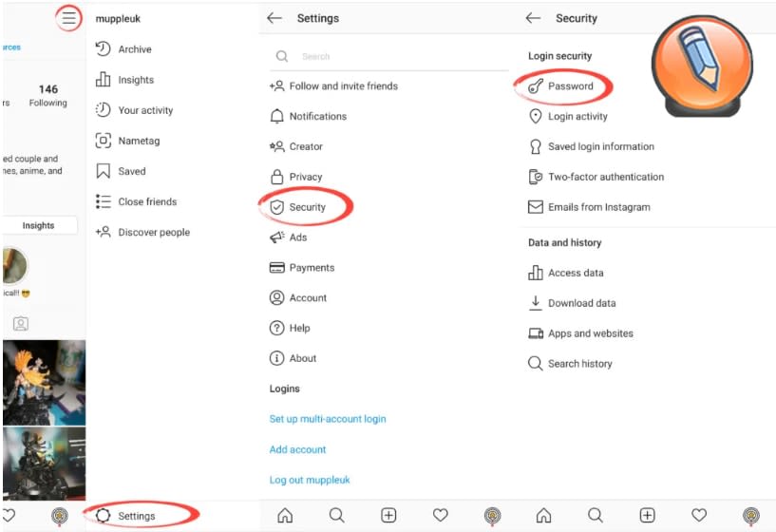Open Ads settings
Image resolution: width=776 pixels, height=532 pixels.
click(x=288, y=237)
